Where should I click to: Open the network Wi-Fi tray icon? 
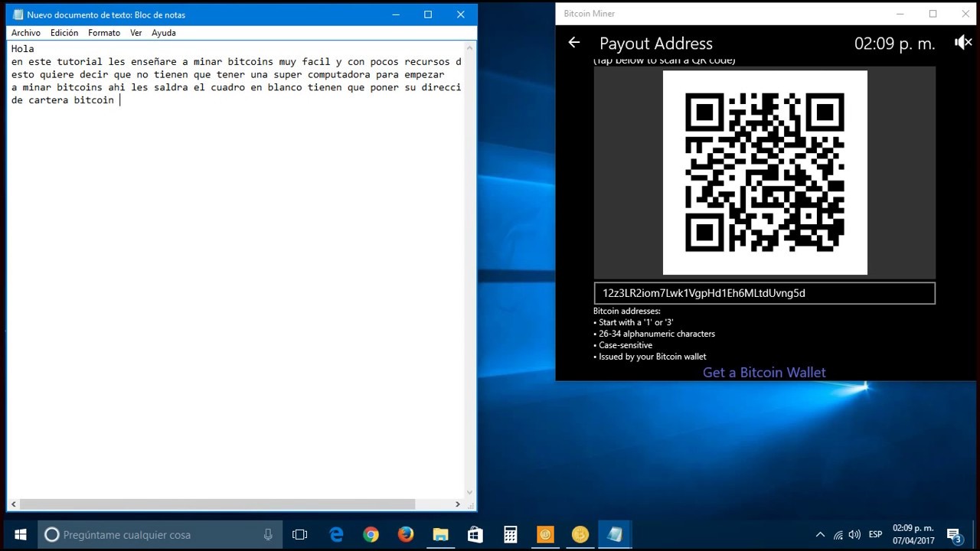click(838, 534)
